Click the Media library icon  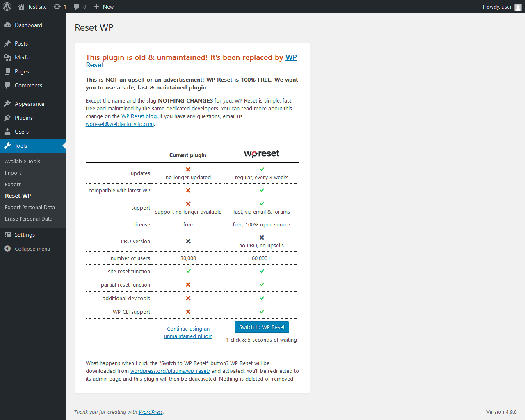[7, 57]
